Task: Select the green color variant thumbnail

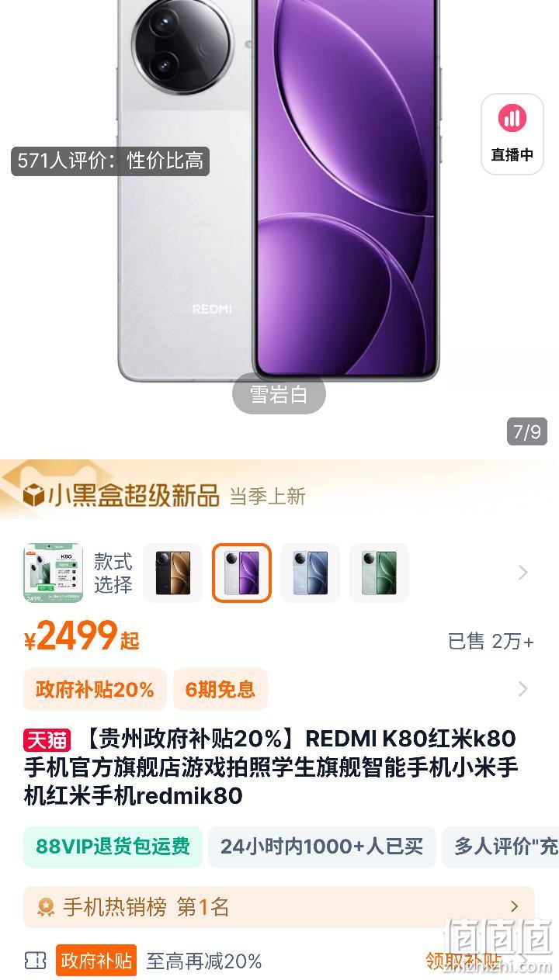Action: tap(379, 573)
